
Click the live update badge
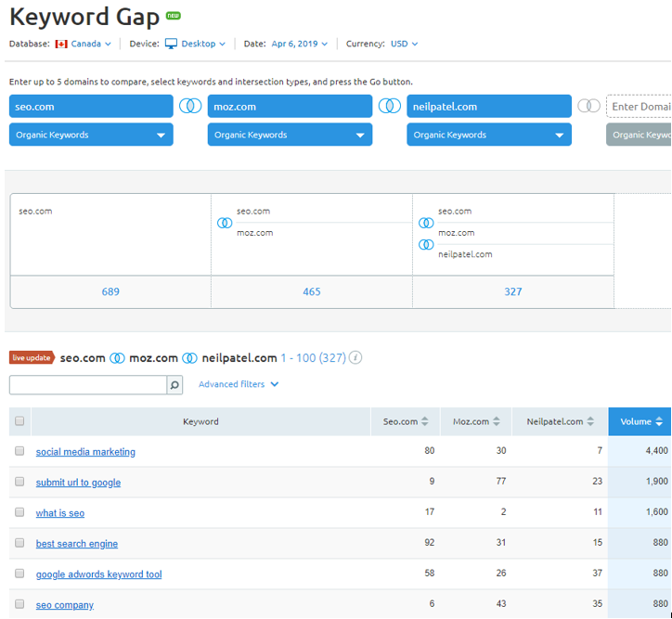pos(32,357)
